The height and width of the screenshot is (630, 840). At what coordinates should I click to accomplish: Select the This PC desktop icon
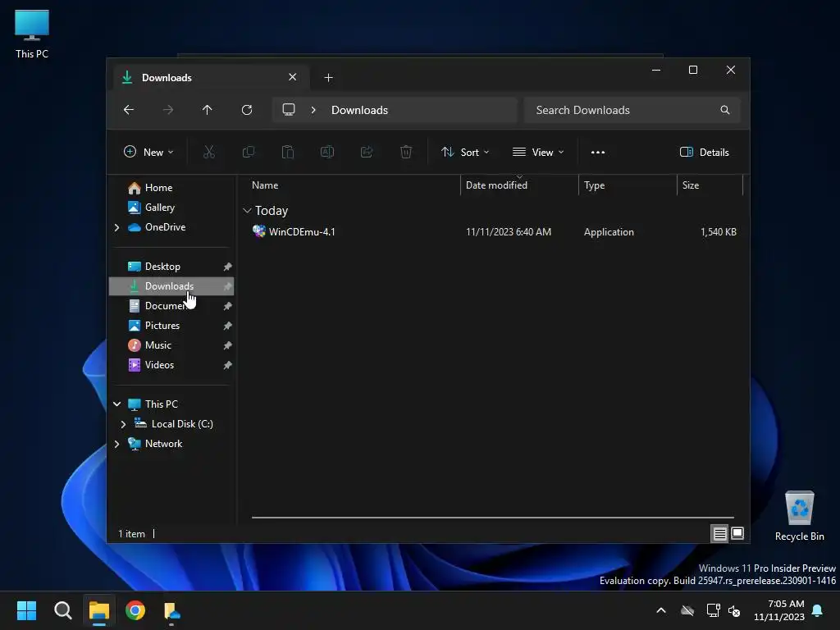coord(32,34)
